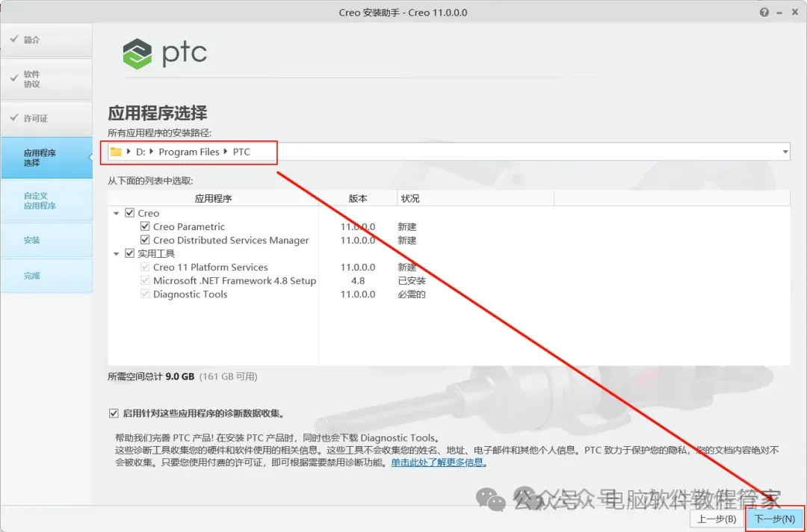Click arrow before D: in path
807x532 pixels.
[x=129, y=152]
